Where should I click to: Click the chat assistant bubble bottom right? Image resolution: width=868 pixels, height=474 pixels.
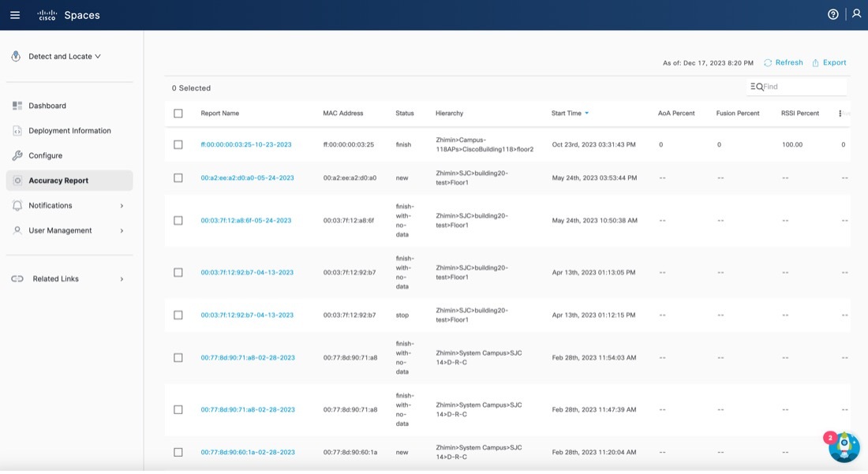click(844, 447)
